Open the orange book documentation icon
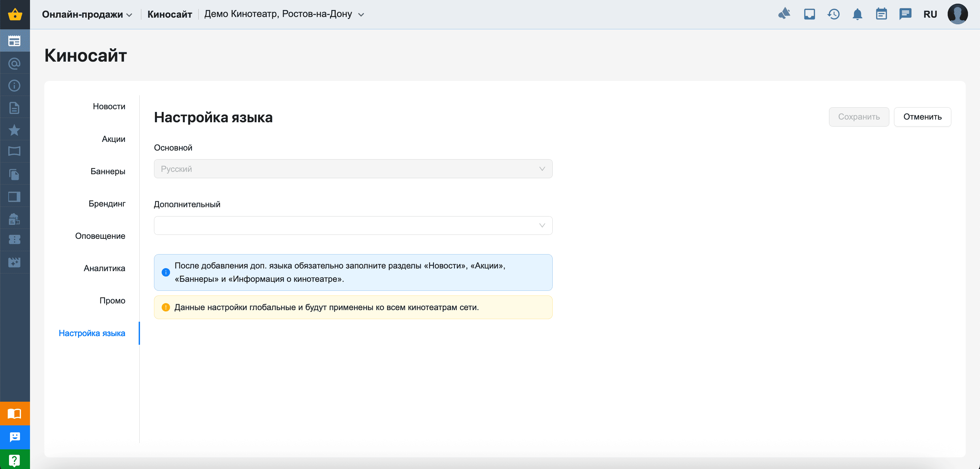This screenshot has width=980, height=469. coord(14,413)
